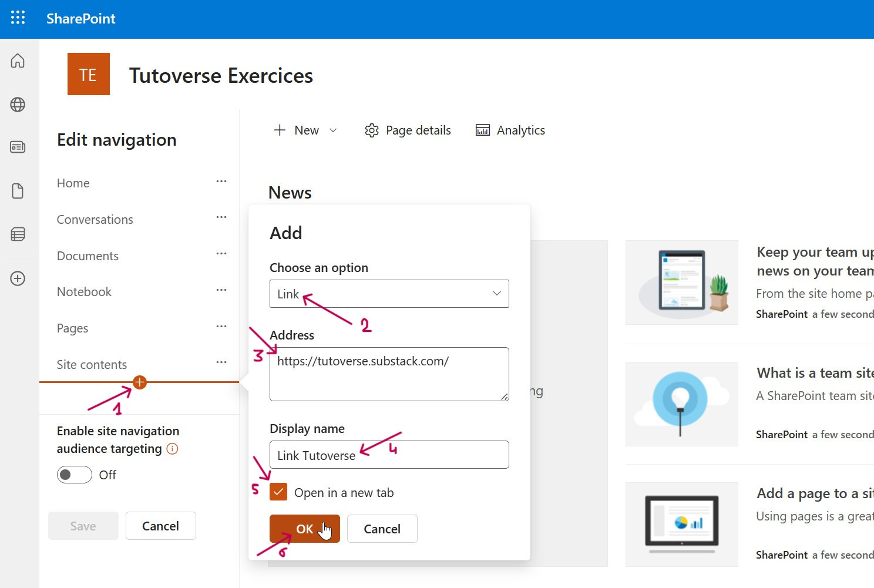Click the Home icon in the left app bar
Viewport: 874px width, 588px height.
[x=18, y=61]
